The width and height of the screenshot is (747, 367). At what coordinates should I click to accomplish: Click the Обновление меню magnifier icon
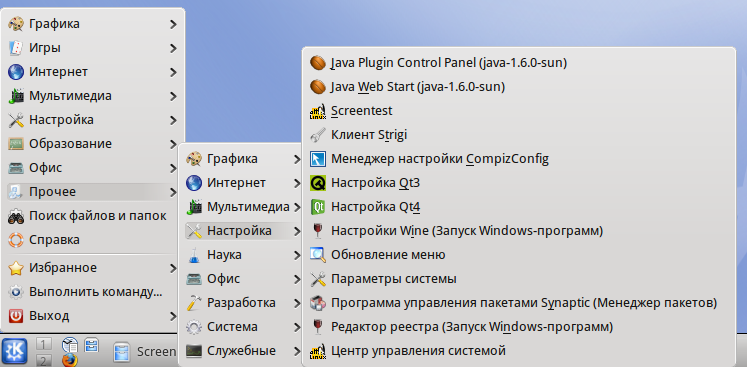tap(317, 255)
